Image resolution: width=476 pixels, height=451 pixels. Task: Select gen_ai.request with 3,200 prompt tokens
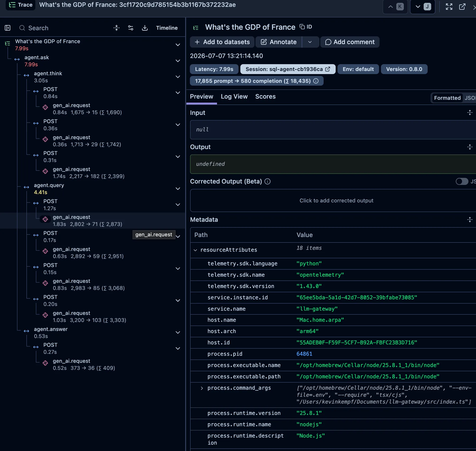[89, 317]
